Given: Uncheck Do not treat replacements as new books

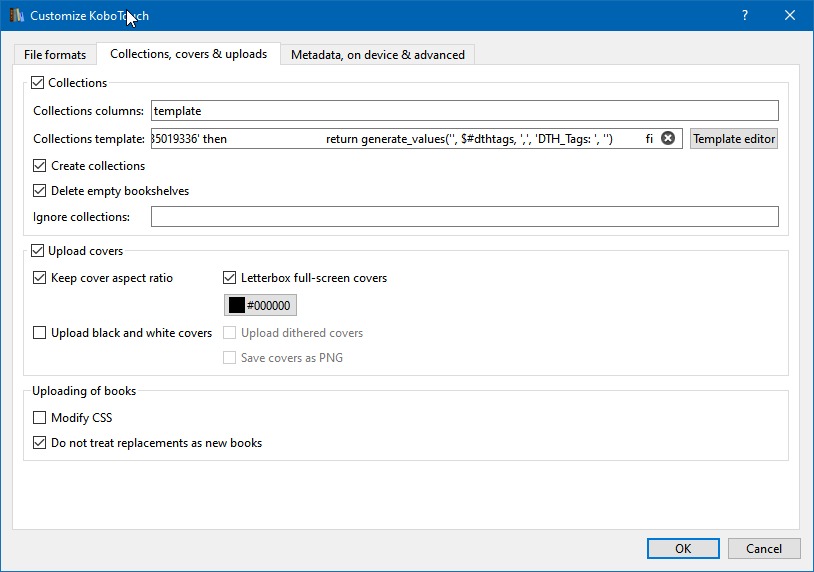Looking at the screenshot, I should pyautogui.click(x=39, y=443).
